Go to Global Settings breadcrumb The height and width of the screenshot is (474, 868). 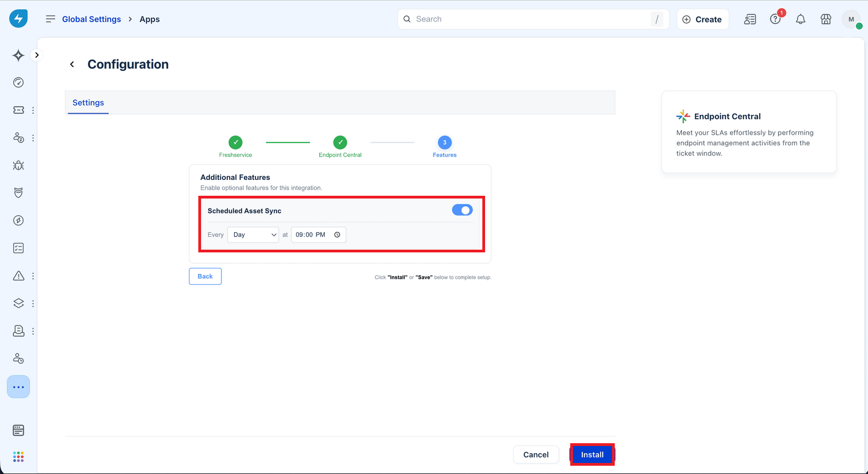tap(91, 19)
